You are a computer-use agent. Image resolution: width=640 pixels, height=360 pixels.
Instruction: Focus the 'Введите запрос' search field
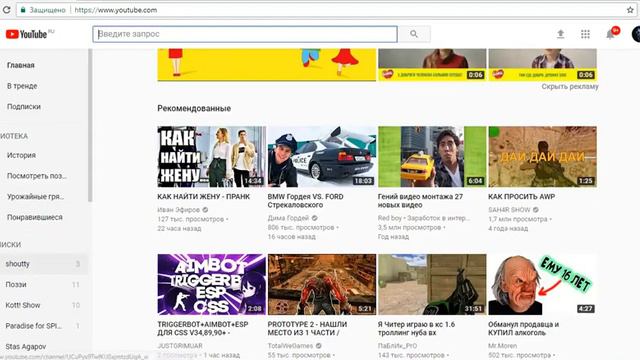[x=245, y=34]
